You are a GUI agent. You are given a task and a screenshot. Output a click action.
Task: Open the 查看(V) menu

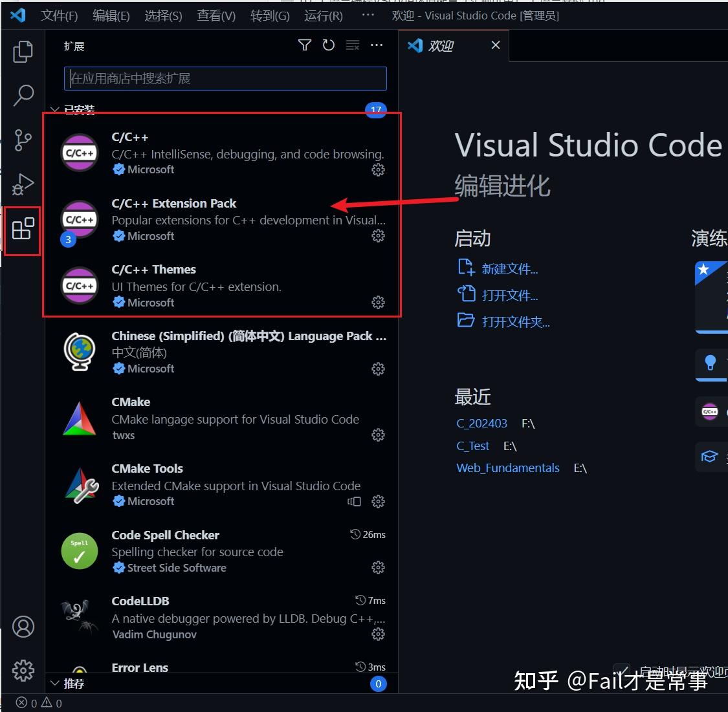215,16
